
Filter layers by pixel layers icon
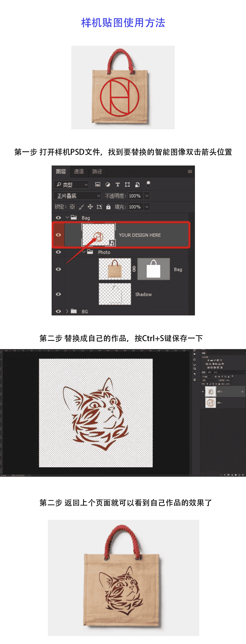98,185
